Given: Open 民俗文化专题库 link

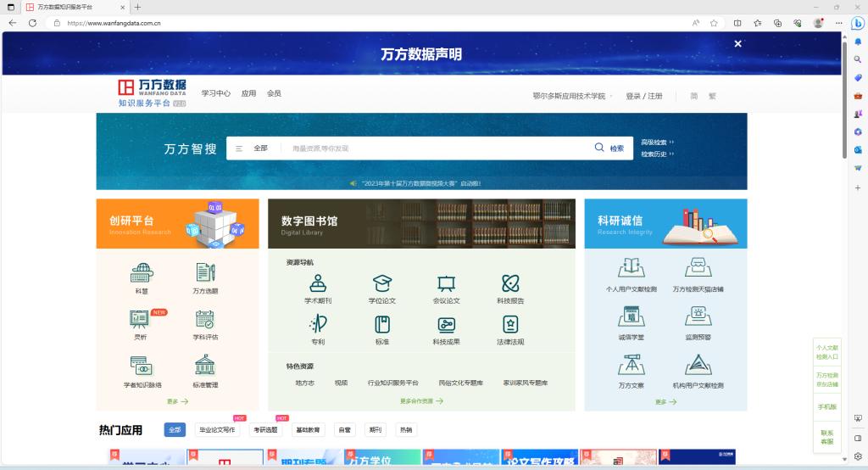Looking at the screenshot, I should click(x=460, y=383).
